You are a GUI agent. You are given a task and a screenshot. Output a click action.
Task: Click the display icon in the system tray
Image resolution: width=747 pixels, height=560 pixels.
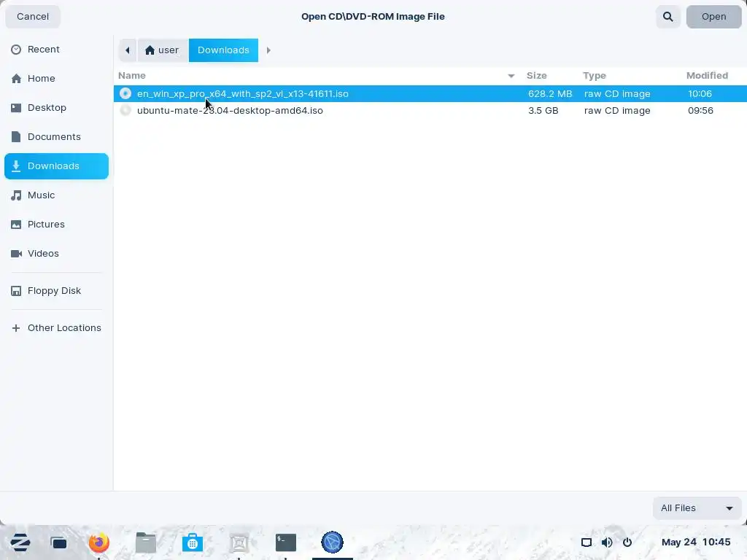coord(587,542)
